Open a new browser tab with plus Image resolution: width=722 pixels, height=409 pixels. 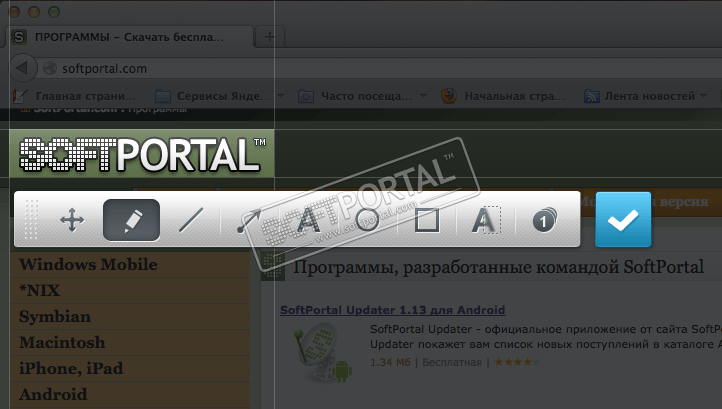click(270, 37)
